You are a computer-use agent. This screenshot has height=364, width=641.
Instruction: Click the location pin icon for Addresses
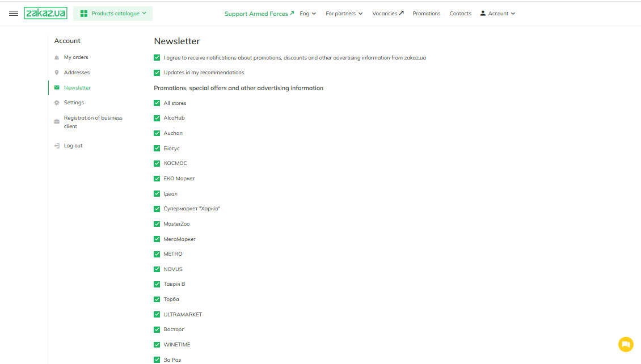click(57, 73)
